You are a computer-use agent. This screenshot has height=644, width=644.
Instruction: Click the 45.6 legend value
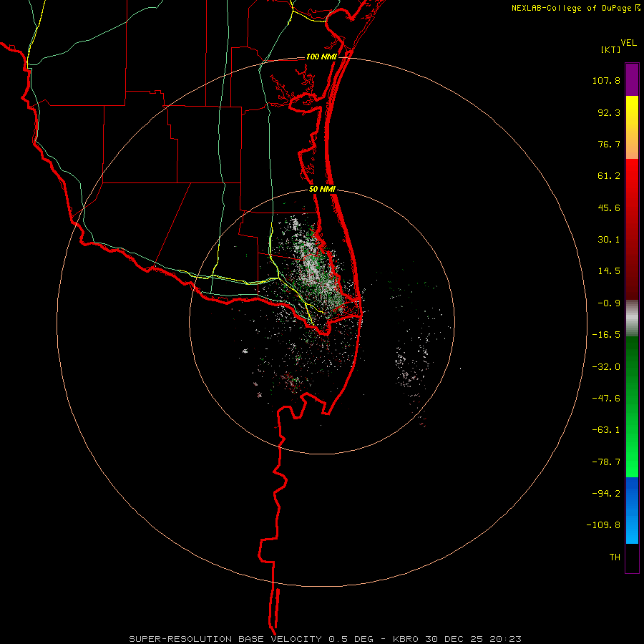[x=609, y=208]
